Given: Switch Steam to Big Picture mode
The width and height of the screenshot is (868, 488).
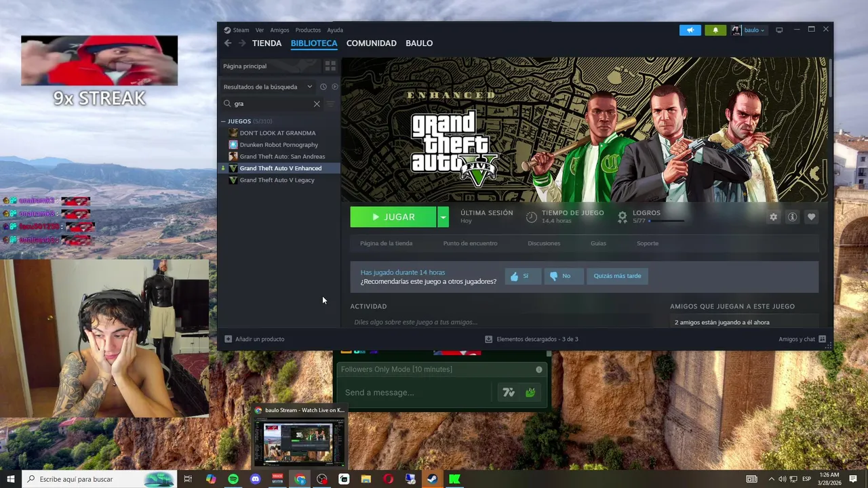Looking at the screenshot, I should click(779, 30).
